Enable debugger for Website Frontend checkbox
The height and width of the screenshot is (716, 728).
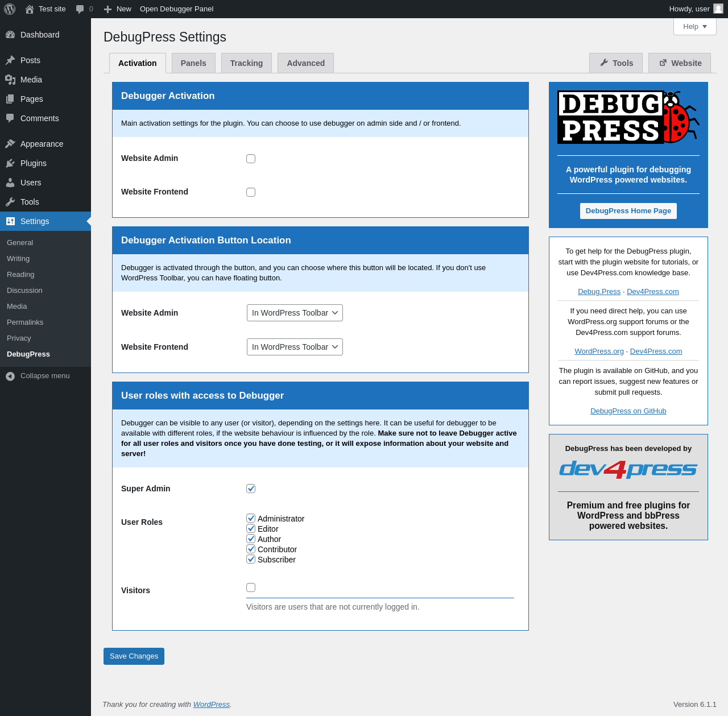(251, 192)
